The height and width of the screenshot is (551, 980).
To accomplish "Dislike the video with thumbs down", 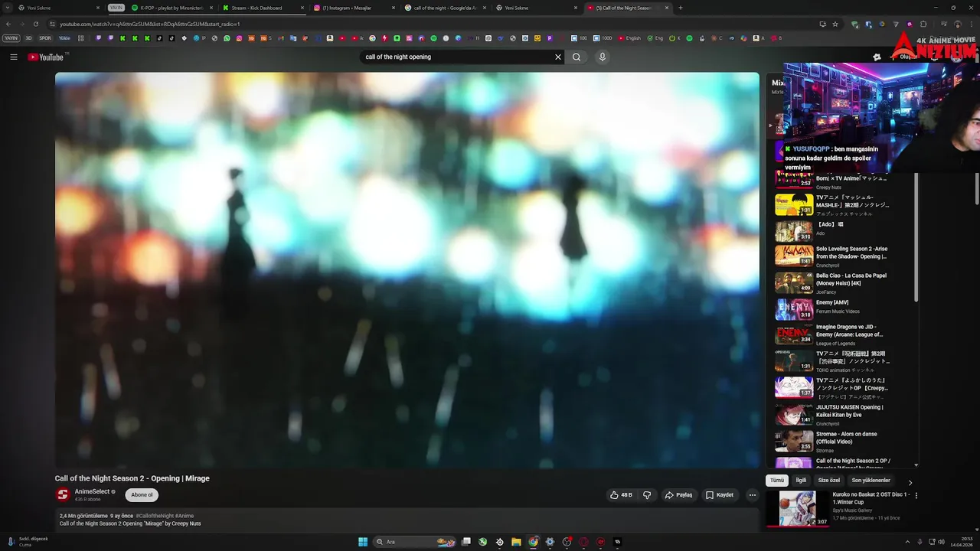I will pyautogui.click(x=647, y=495).
